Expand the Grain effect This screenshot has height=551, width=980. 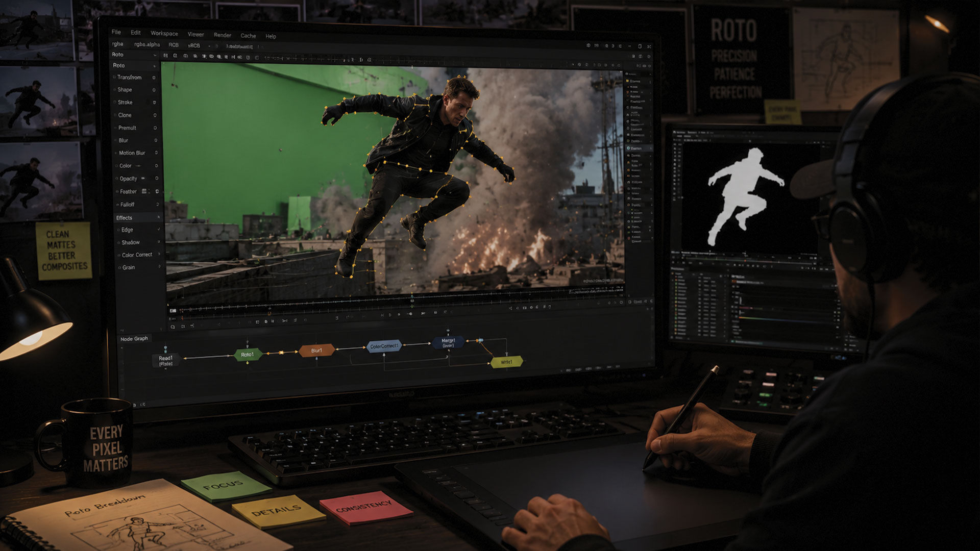(159, 267)
